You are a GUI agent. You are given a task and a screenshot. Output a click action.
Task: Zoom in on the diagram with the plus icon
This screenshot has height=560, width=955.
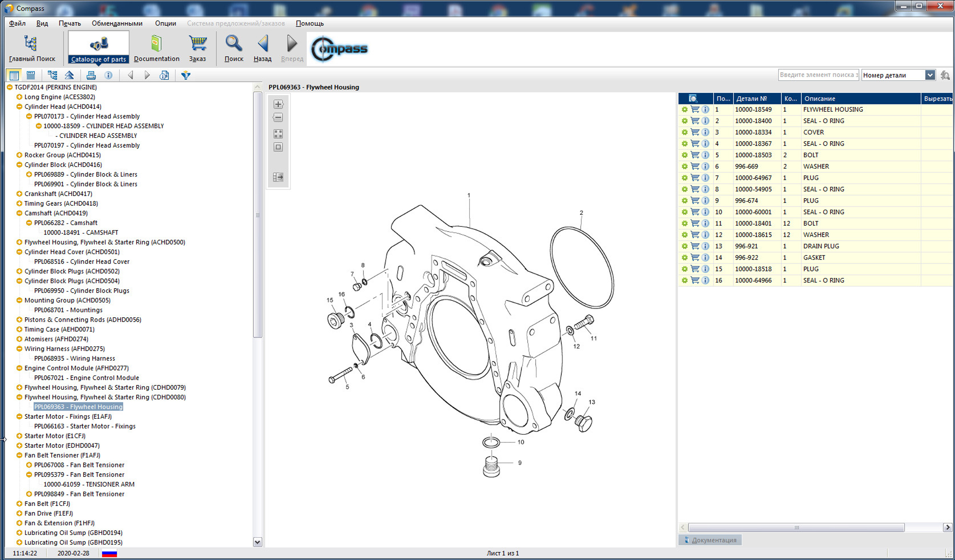[x=278, y=104]
